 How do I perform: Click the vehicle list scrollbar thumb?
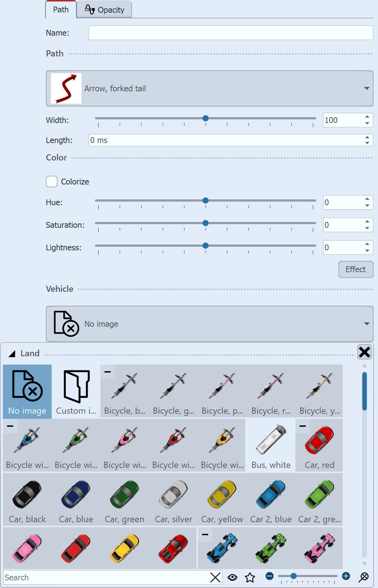tap(365, 391)
